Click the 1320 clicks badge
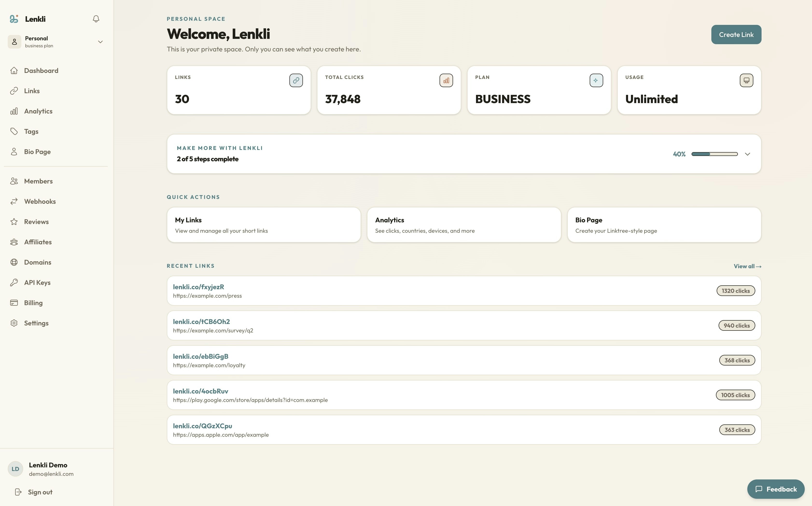 pyautogui.click(x=736, y=291)
